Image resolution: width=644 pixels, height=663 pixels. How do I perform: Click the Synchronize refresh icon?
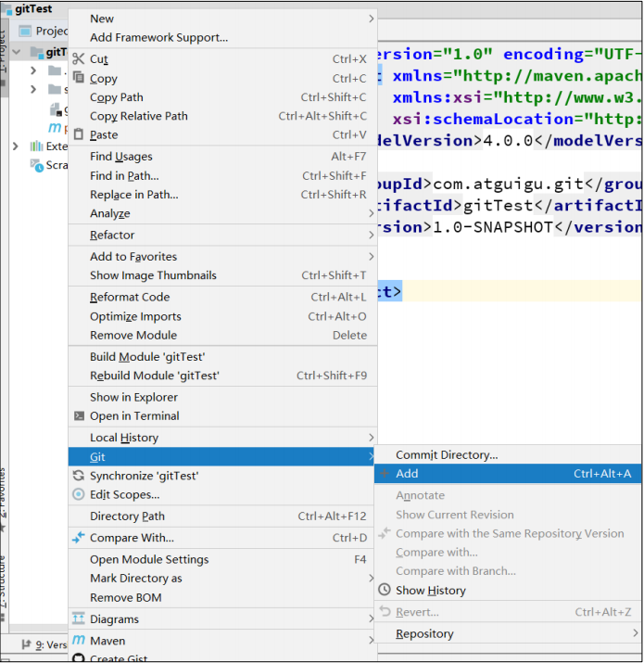coord(79,476)
